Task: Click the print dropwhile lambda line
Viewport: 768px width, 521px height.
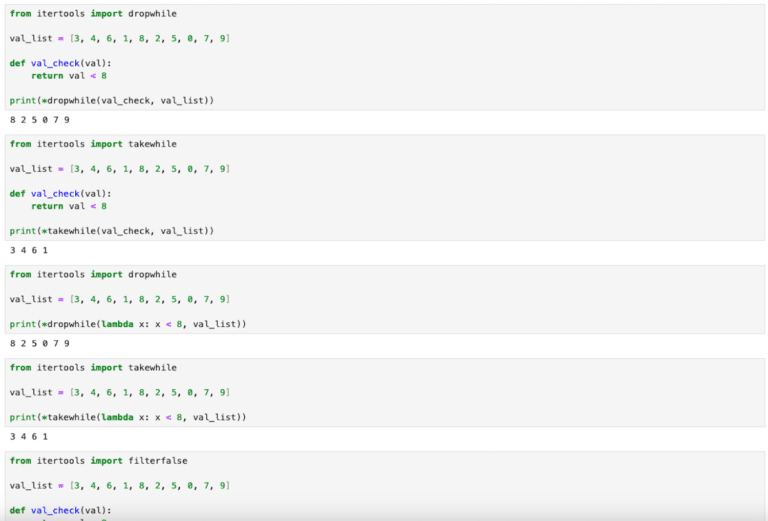Action: pos(128,324)
